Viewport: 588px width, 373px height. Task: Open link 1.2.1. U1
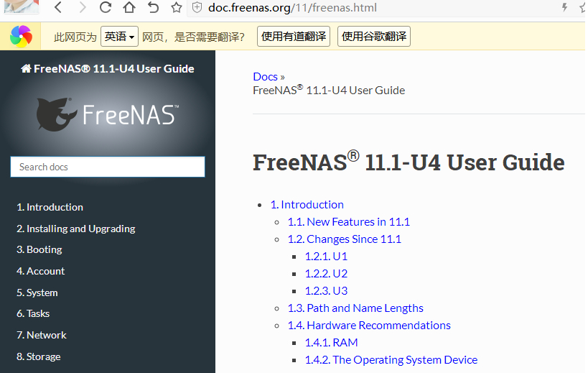(326, 257)
